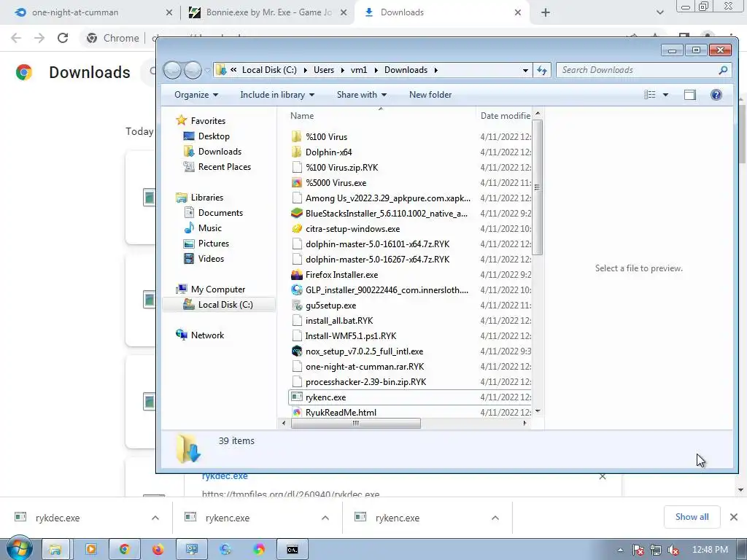Open the command prompt taskbar icon
The image size is (747, 560).
[x=293, y=550]
